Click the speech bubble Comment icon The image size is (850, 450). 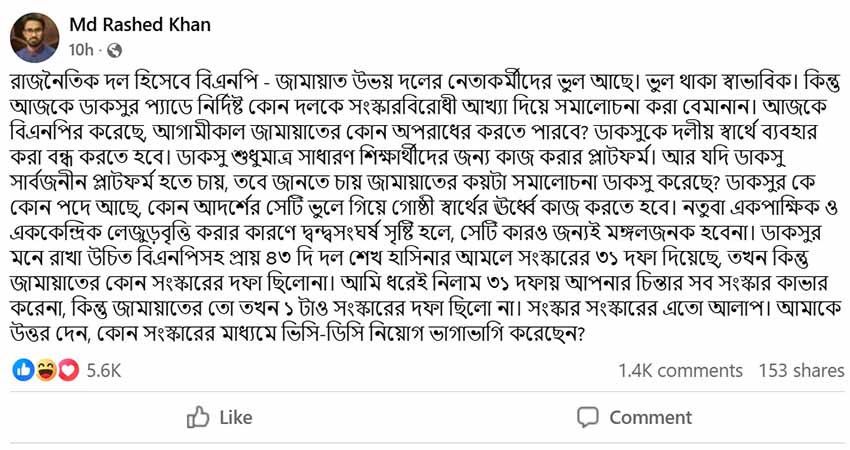588,417
